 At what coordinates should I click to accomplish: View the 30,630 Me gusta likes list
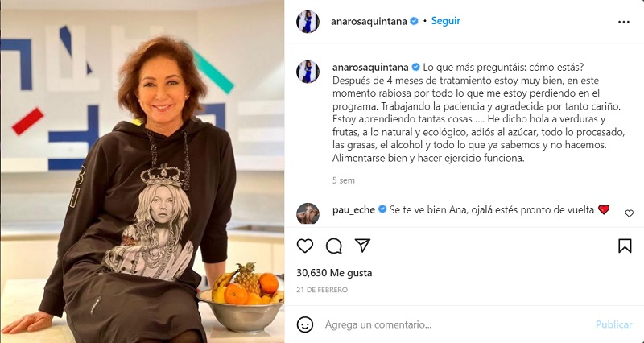point(334,273)
